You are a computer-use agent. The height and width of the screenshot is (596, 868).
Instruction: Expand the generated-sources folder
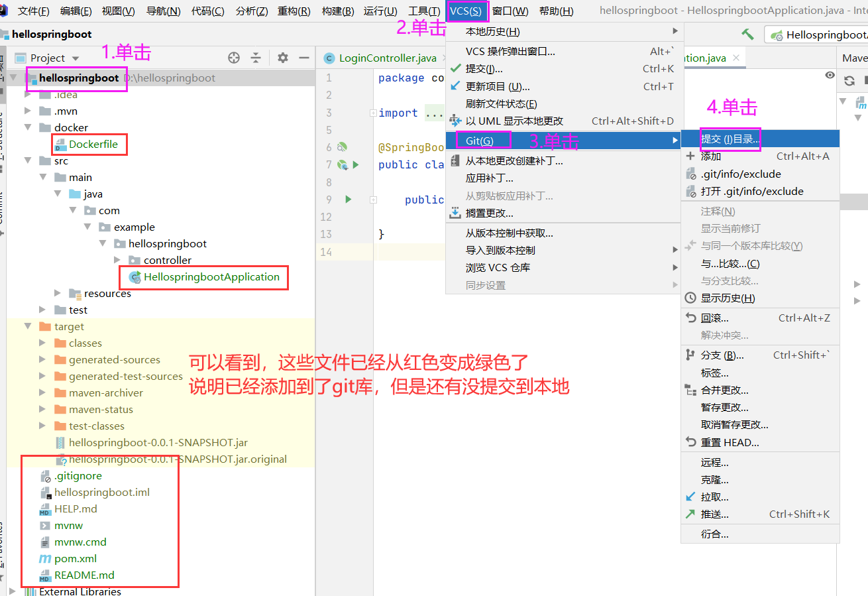(42, 359)
